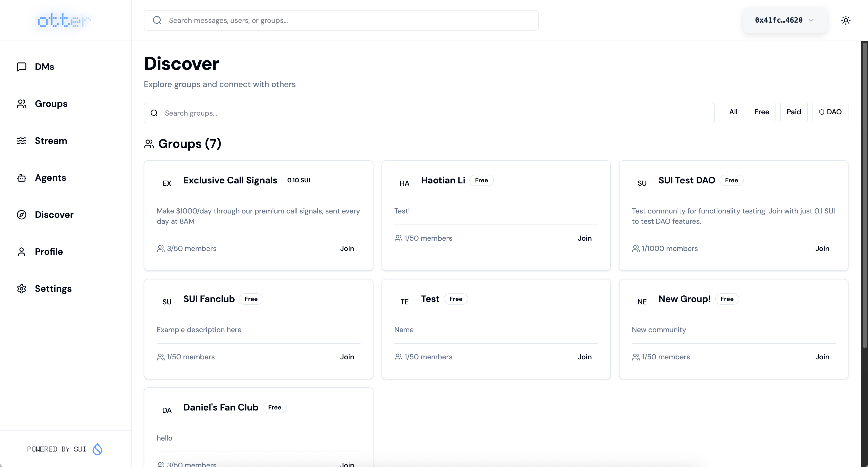Open Groups via the people icon
Viewport: 868px width, 467px height.
click(22, 104)
